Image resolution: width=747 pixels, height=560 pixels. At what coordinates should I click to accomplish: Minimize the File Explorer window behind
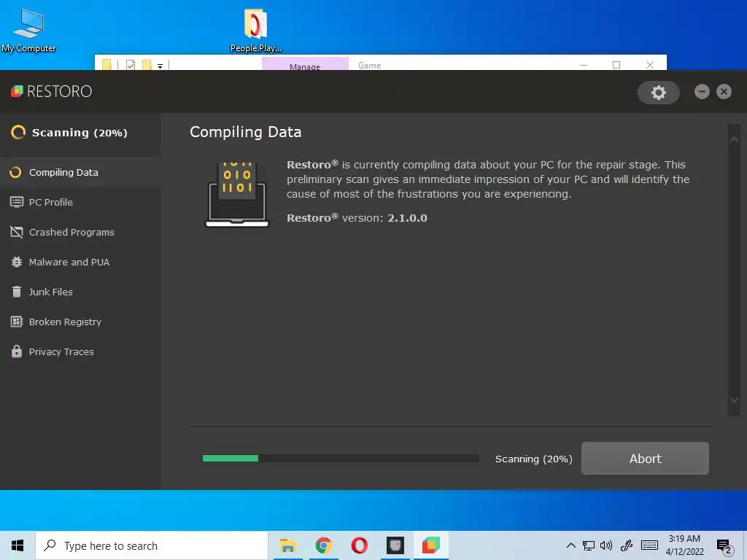point(583,65)
